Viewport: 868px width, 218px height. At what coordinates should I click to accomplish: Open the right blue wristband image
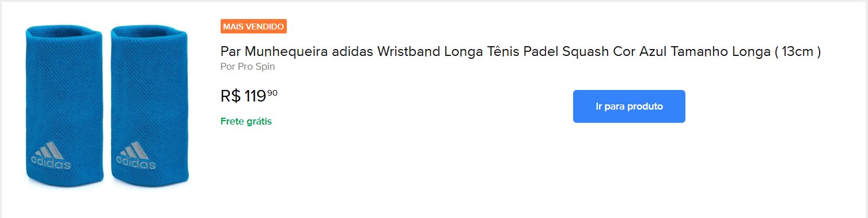coord(149,106)
